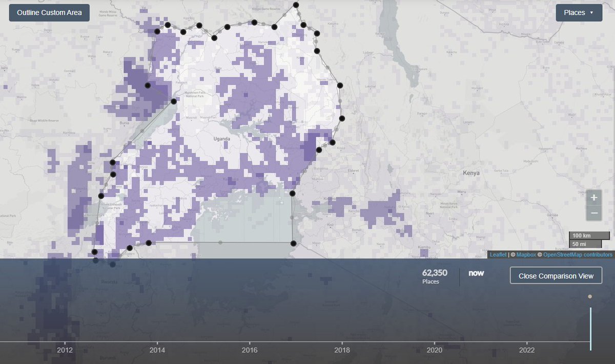Open the Leaflet attribution link

point(498,254)
